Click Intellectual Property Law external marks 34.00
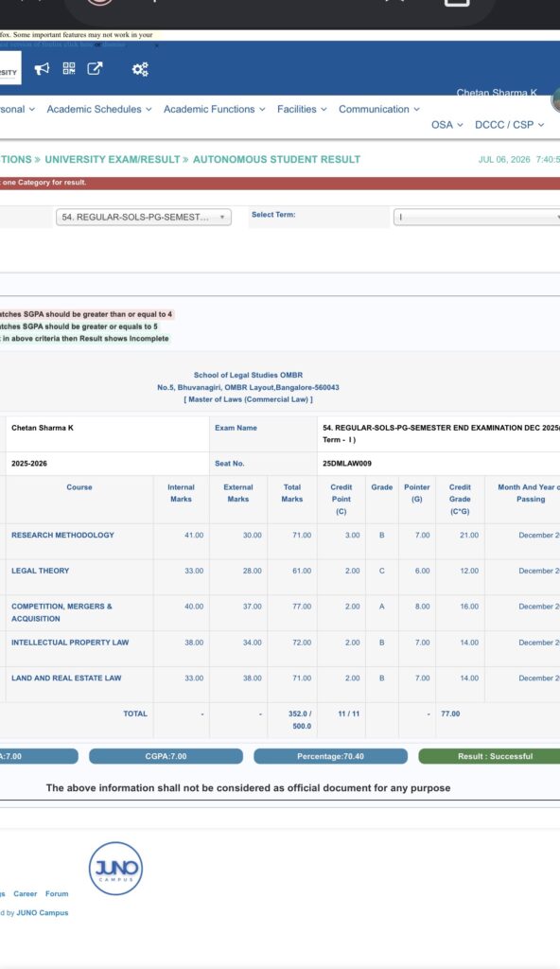This screenshot has width=560, height=969. (253, 643)
